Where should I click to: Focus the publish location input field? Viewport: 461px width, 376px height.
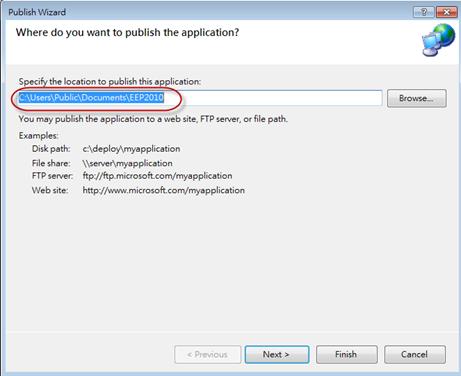pyautogui.click(x=200, y=98)
